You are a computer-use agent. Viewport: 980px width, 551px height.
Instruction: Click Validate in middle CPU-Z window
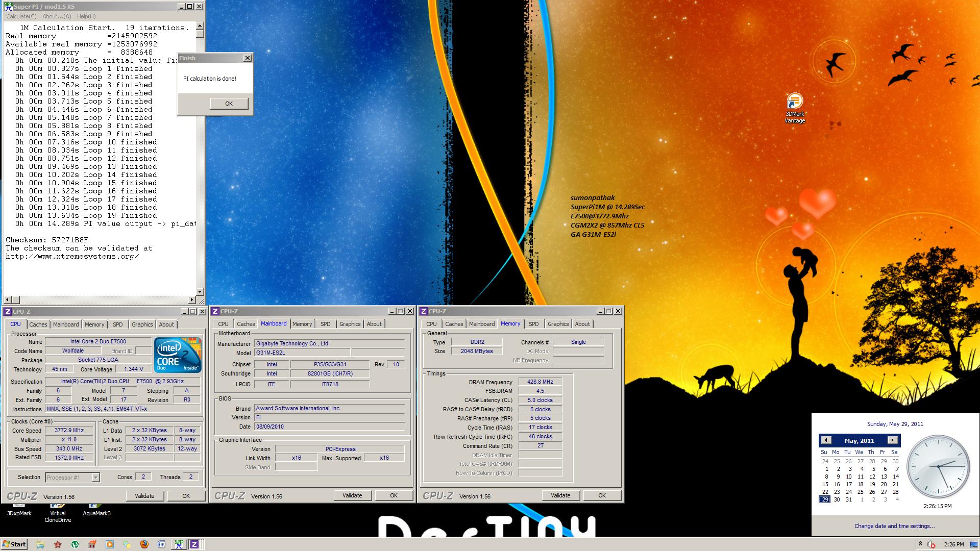point(352,495)
